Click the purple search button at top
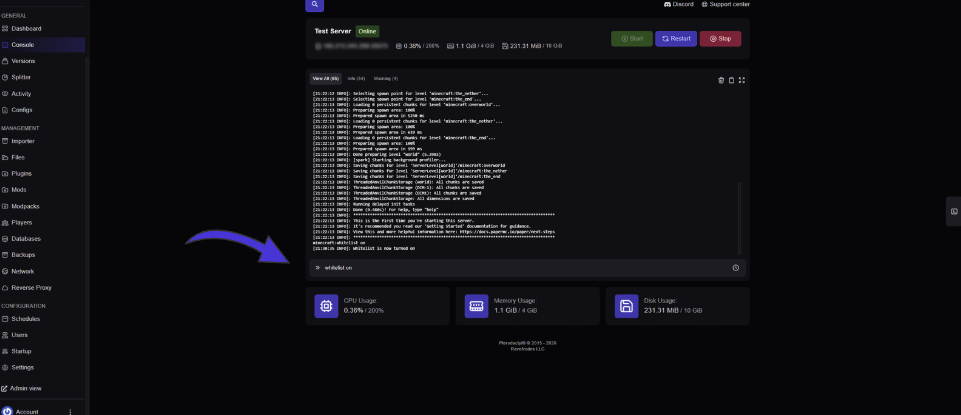This screenshot has height=415, width=961. (314, 5)
